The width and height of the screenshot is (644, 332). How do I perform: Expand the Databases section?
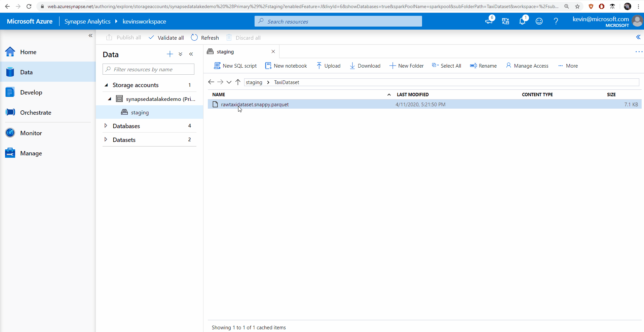coord(106,126)
